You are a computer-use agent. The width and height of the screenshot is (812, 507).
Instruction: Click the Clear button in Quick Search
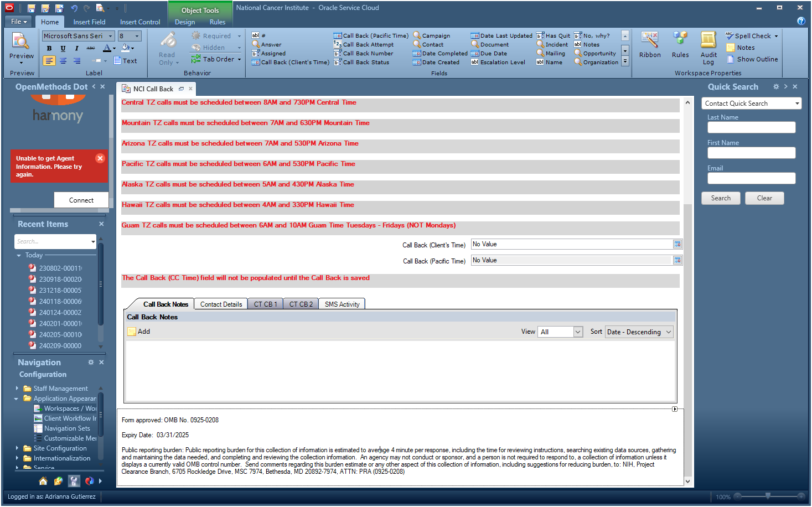764,198
